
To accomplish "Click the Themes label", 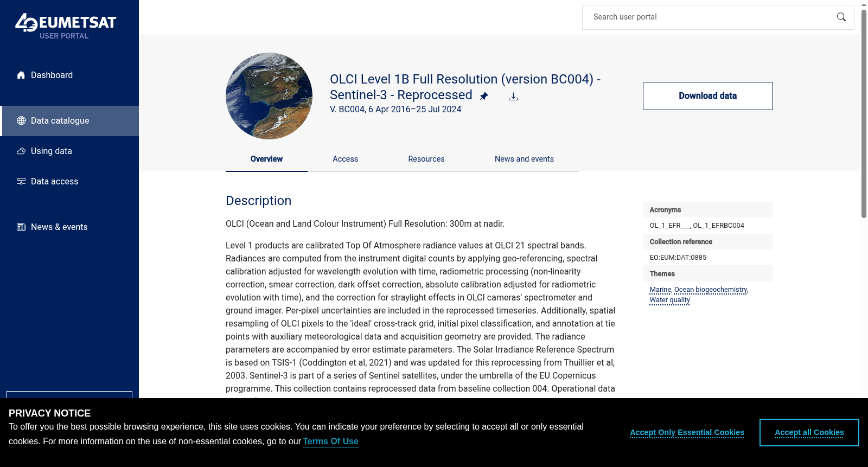I will point(662,274).
